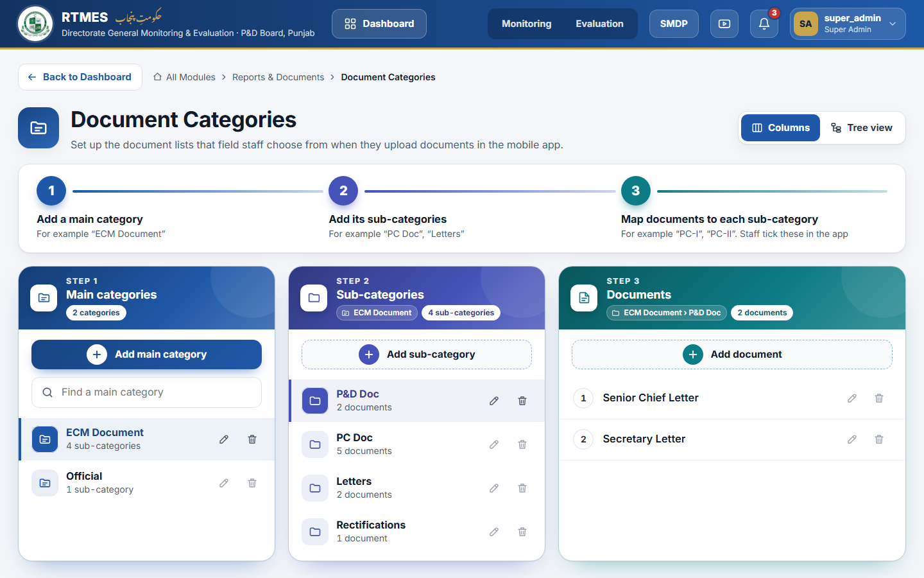Select the Secretary Letter document
924x578 pixels.
click(732, 439)
